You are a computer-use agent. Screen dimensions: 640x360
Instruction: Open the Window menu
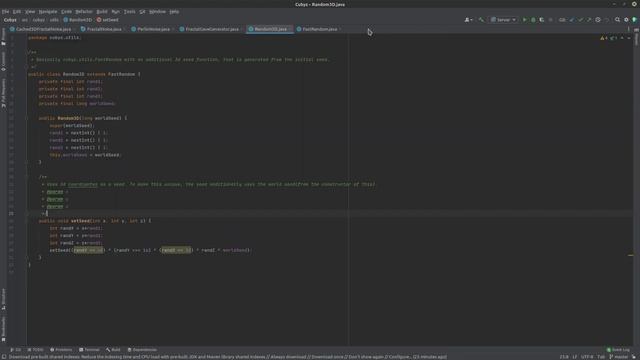click(157, 11)
